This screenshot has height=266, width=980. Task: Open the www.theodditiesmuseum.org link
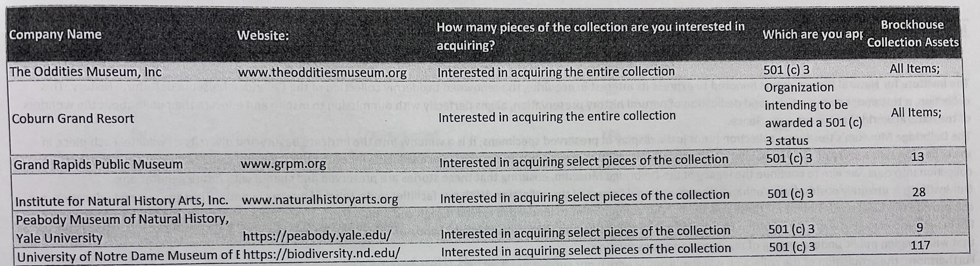(322, 73)
